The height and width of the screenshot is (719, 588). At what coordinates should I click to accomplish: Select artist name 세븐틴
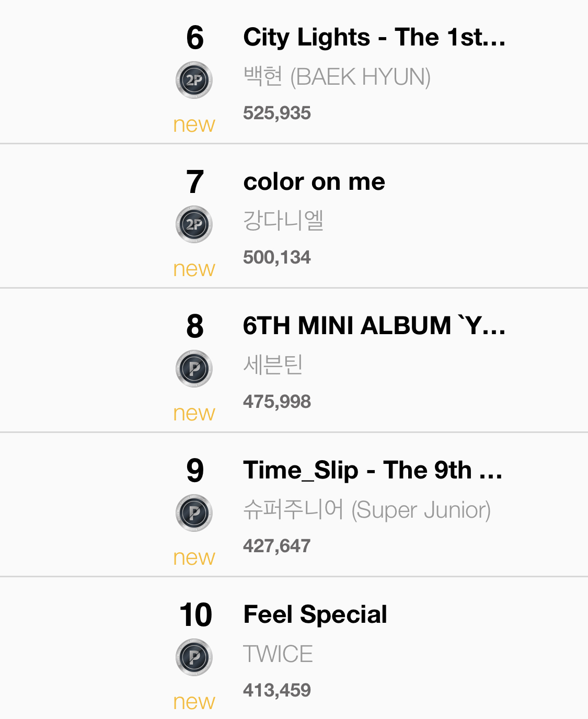click(273, 365)
